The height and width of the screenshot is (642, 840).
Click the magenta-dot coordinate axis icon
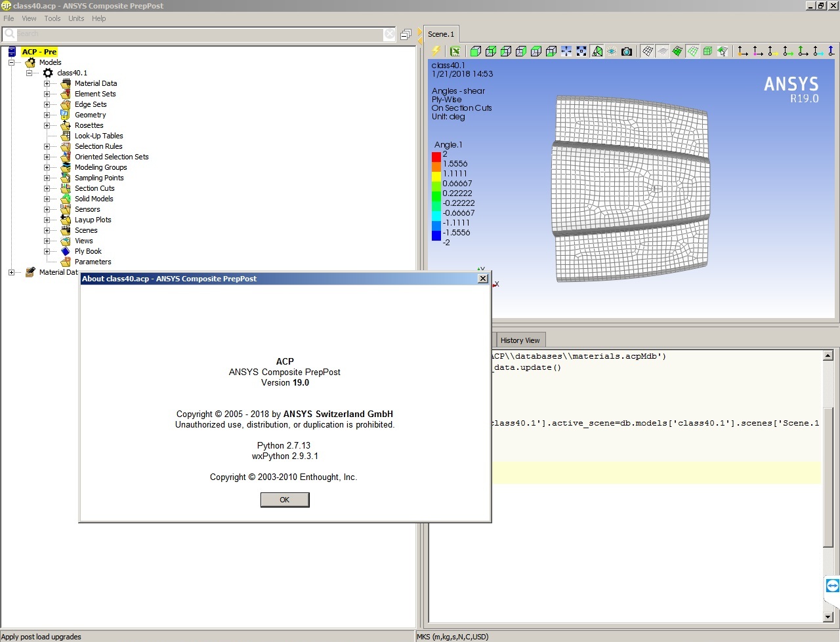click(758, 51)
